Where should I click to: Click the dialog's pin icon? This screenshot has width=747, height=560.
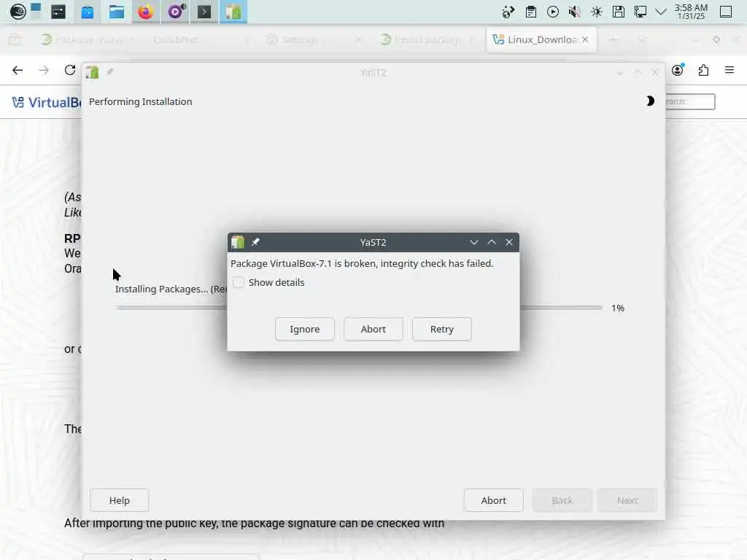coord(256,242)
